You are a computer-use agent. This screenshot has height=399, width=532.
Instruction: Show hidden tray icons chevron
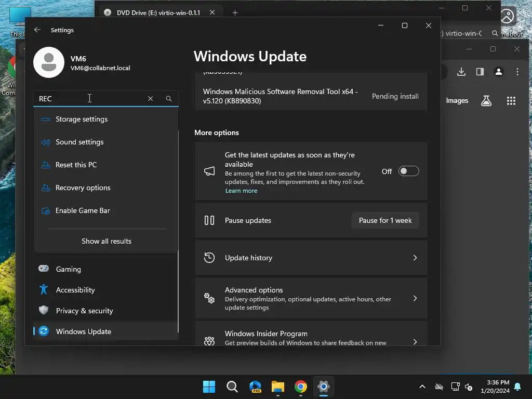pyautogui.click(x=422, y=387)
